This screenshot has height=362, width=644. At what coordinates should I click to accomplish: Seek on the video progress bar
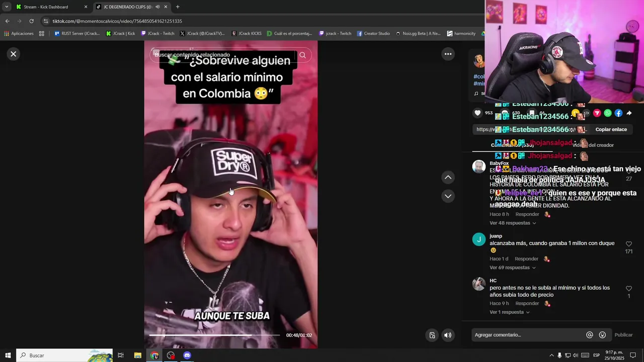pos(215,335)
